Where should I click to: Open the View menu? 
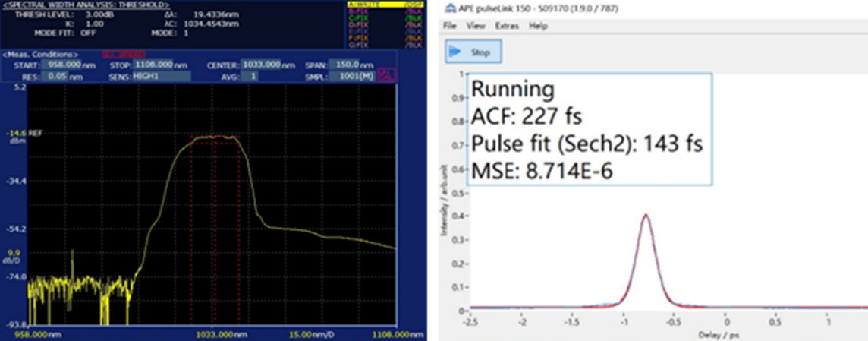[476, 26]
